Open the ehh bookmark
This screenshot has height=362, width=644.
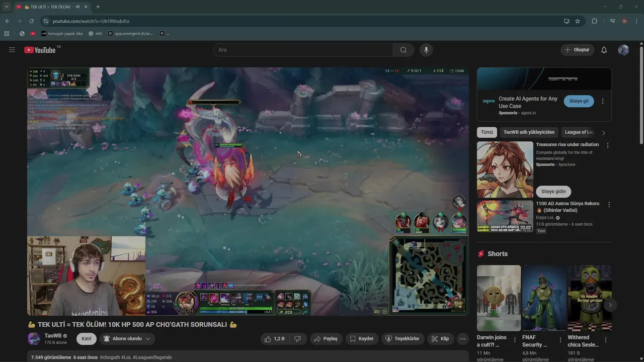[95, 34]
